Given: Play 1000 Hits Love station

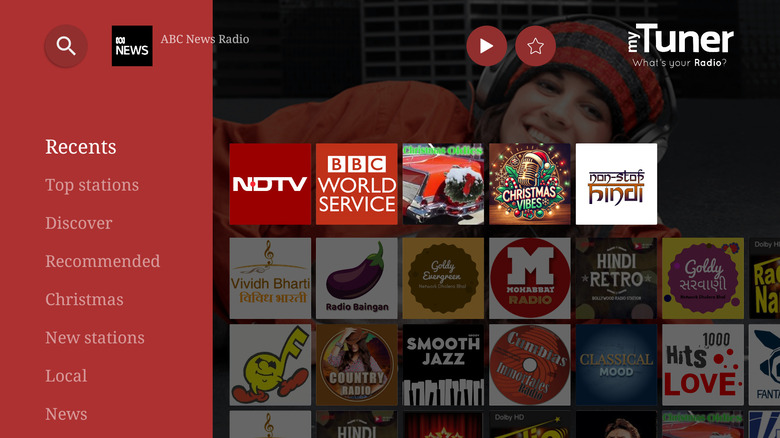Looking at the screenshot, I should tap(703, 365).
